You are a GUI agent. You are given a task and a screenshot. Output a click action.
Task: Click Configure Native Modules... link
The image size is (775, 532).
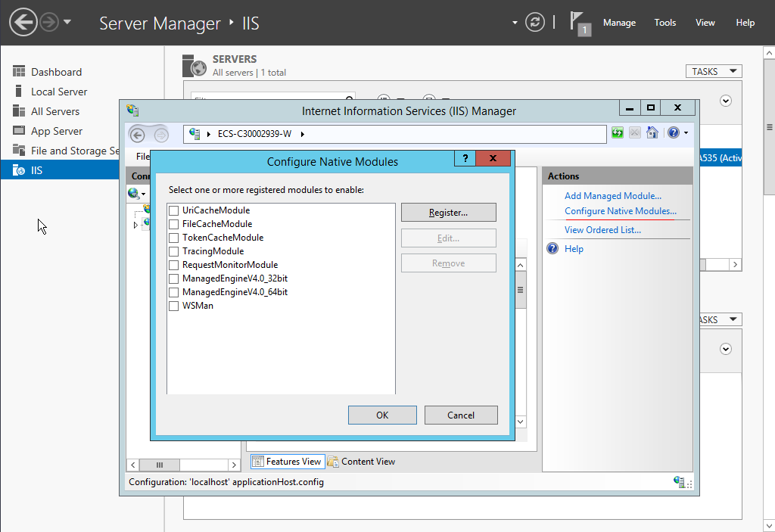(x=621, y=211)
